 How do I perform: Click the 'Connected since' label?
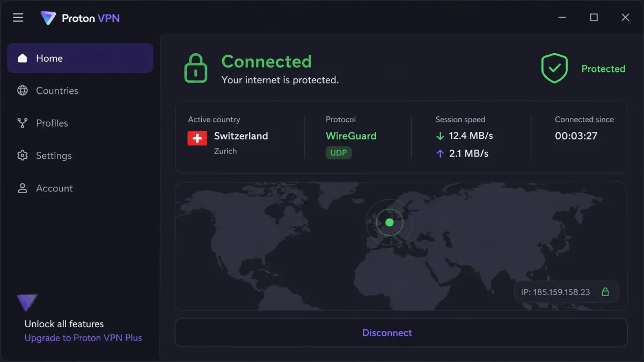(584, 120)
